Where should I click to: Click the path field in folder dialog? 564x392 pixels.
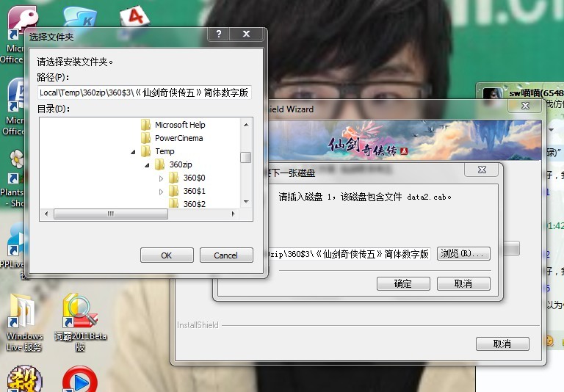144,93
